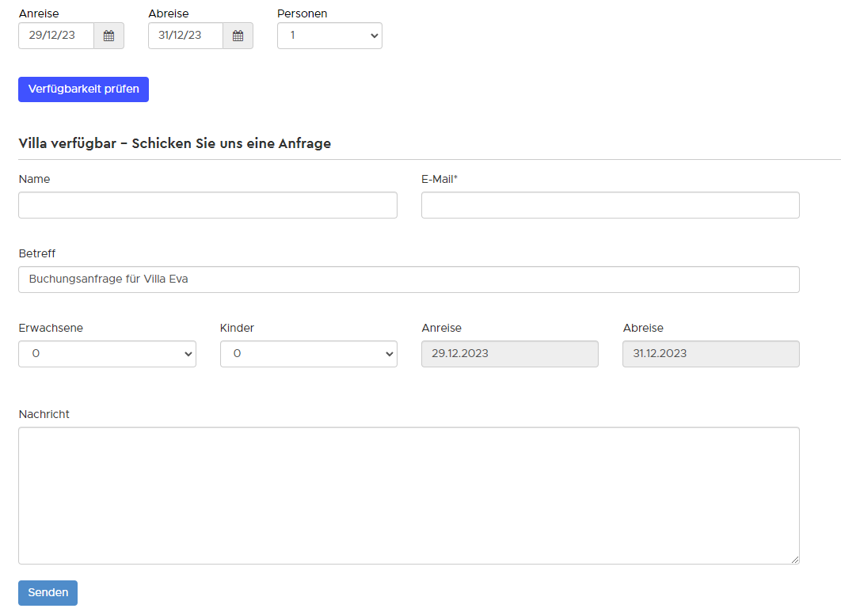Focus the Name input field
This screenshot has width=841, height=616.
tap(207, 205)
